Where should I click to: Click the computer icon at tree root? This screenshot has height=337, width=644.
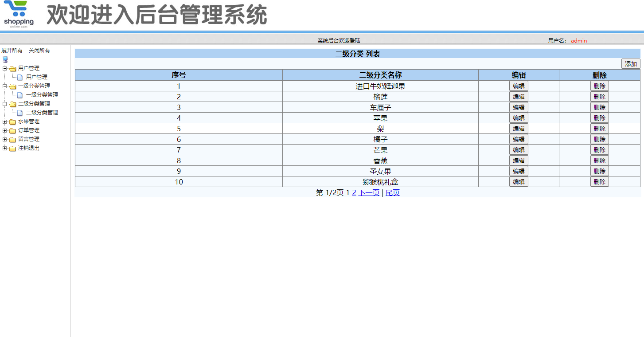click(x=5, y=59)
